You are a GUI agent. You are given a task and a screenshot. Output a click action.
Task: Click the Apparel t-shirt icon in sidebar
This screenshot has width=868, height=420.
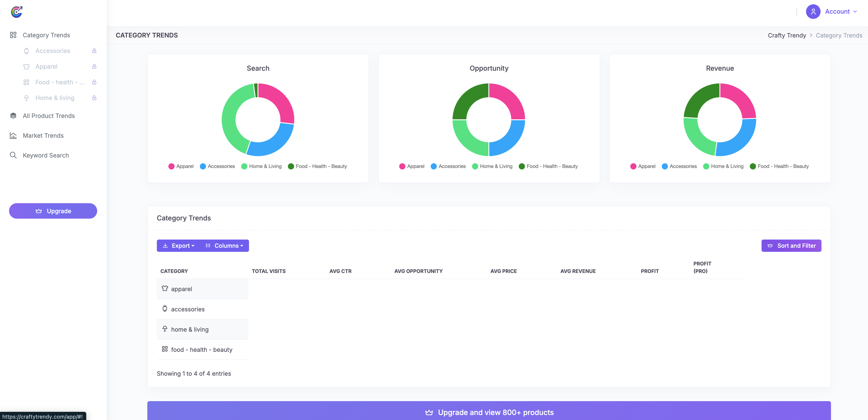(26, 66)
